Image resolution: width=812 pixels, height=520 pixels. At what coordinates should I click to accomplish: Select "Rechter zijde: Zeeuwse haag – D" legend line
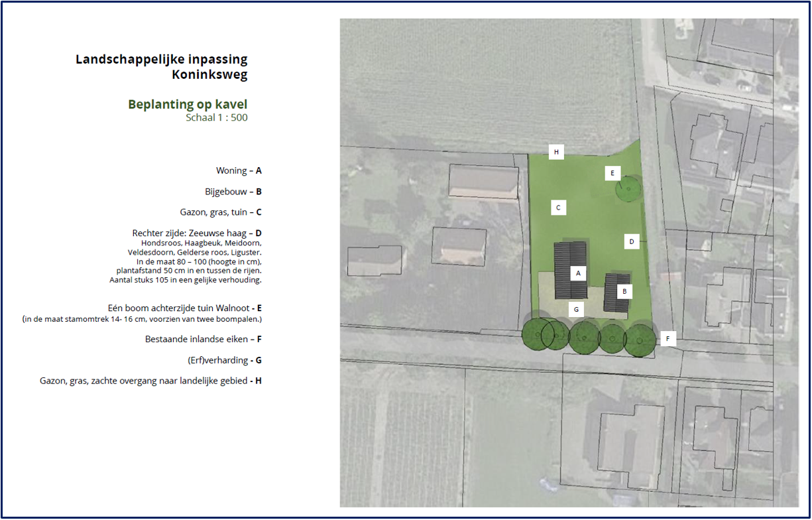(x=197, y=233)
